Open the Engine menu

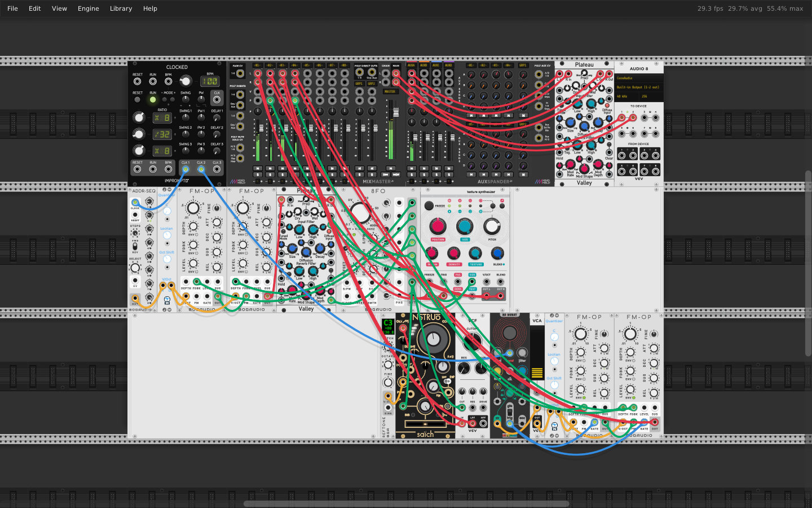click(88, 8)
